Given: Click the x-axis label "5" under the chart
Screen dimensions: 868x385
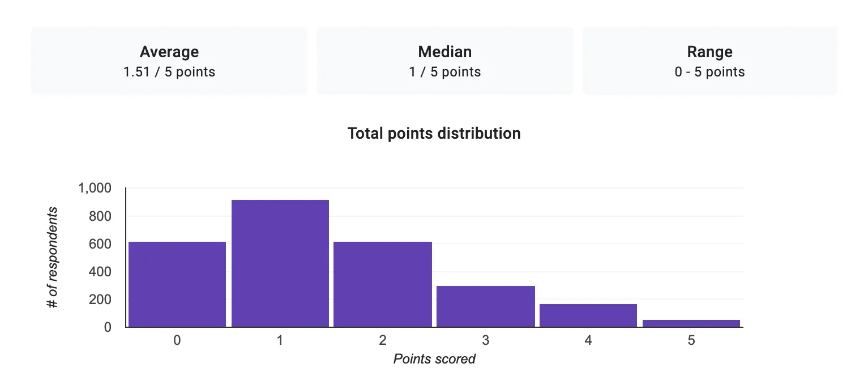Looking at the screenshot, I should pyautogui.click(x=691, y=340).
